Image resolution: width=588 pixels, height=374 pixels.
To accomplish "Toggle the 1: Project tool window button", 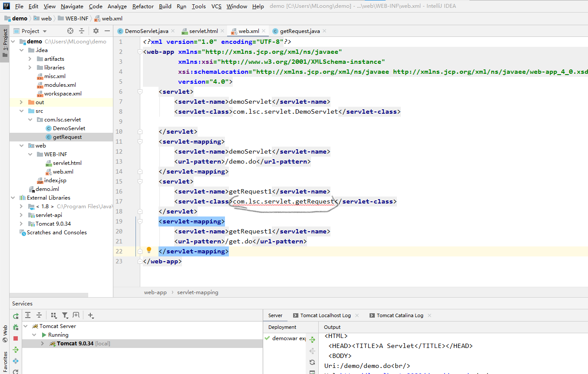I will pyautogui.click(x=5, y=43).
